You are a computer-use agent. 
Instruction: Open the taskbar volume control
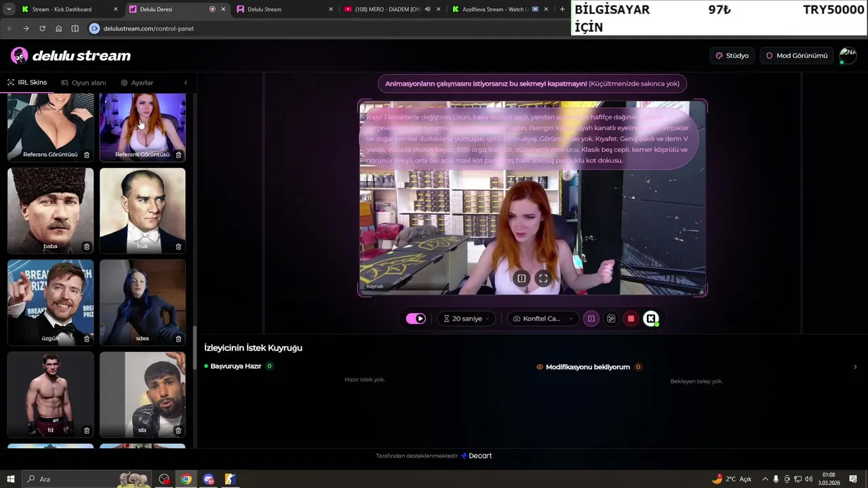pyautogui.click(x=809, y=479)
